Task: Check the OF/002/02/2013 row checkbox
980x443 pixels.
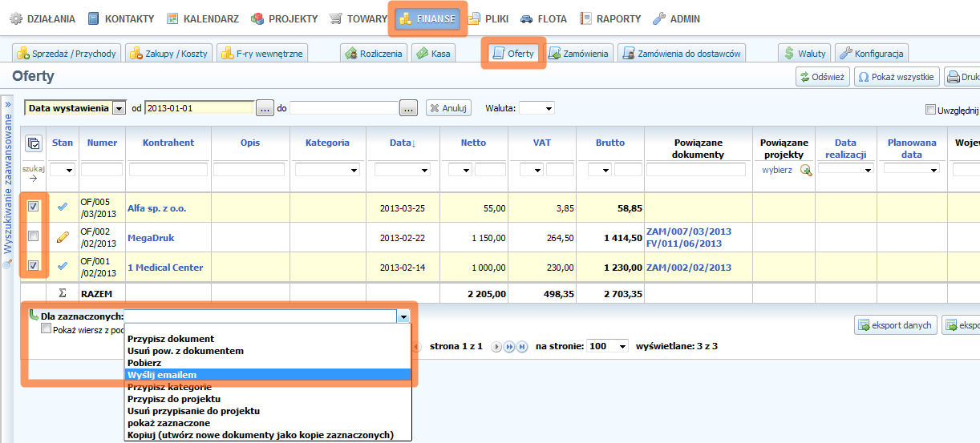Action: tap(33, 236)
